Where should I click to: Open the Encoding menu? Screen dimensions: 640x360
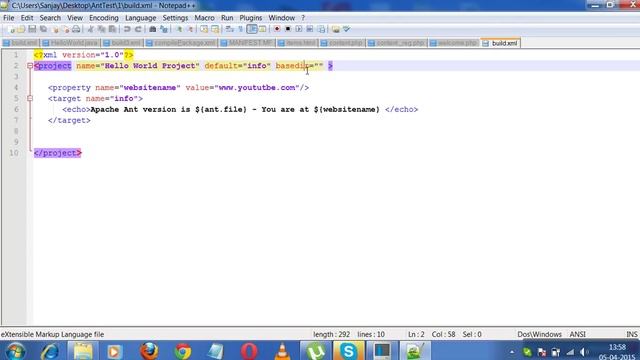[104, 18]
